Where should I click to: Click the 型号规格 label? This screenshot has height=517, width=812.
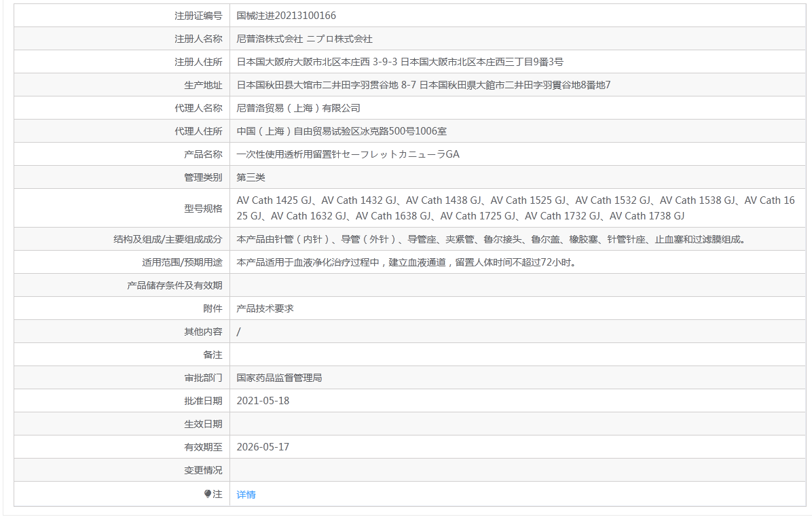coord(203,209)
